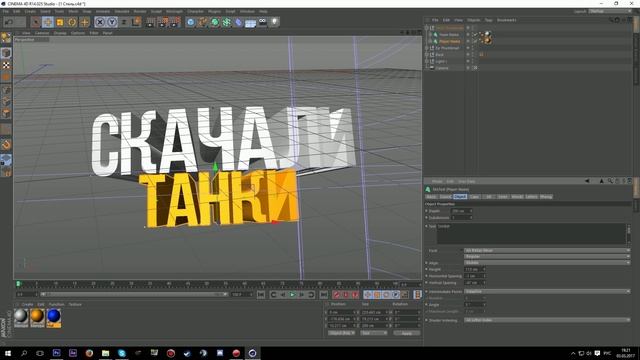Activate the Move tool

(48, 22)
